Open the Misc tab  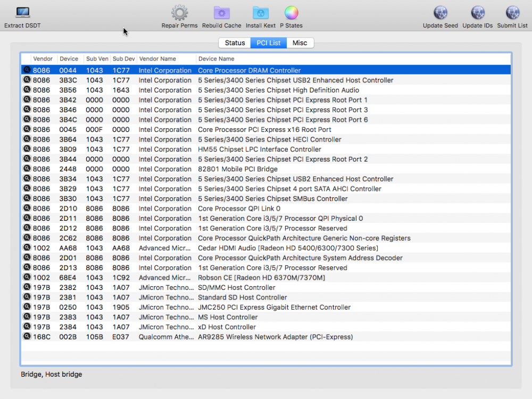300,43
